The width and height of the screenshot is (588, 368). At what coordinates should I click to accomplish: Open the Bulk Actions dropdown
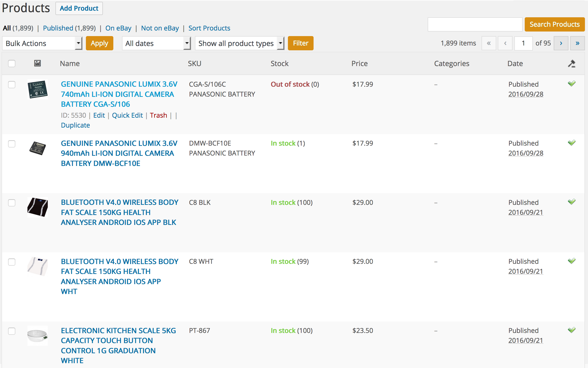tap(42, 43)
